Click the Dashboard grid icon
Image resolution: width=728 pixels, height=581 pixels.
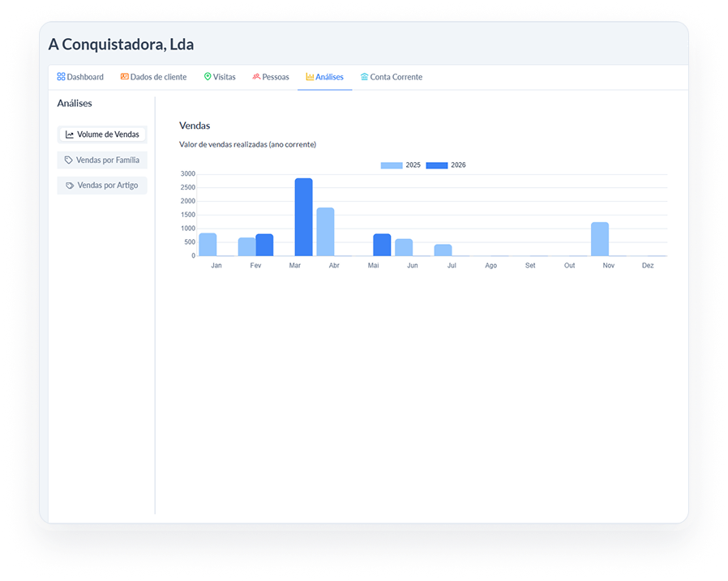[61, 76]
